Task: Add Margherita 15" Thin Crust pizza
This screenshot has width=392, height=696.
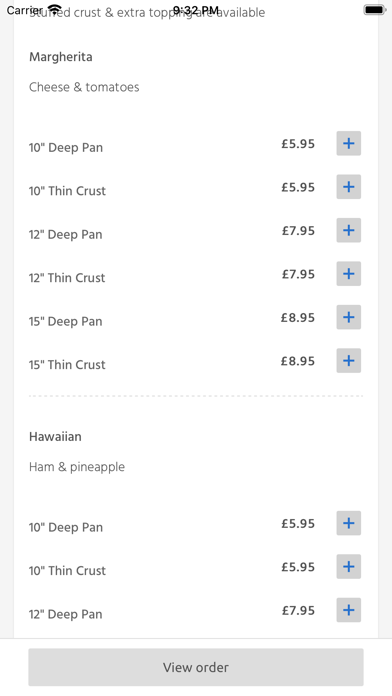Action: click(348, 361)
